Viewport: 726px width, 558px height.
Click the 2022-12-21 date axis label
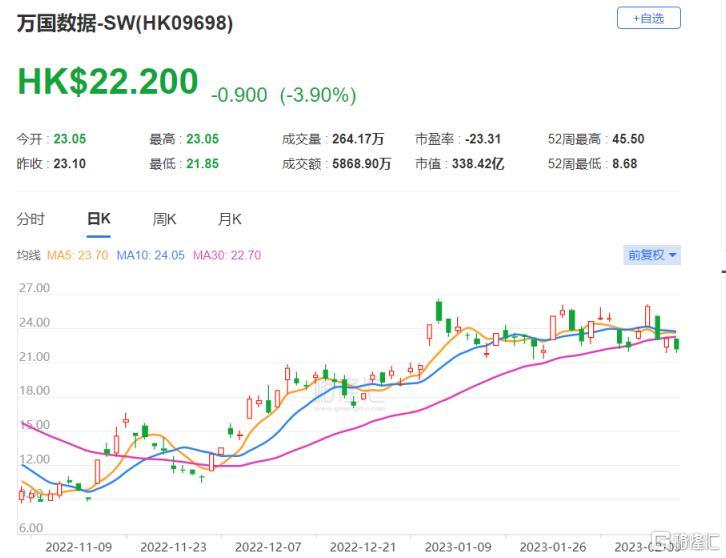click(x=363, y=547)
